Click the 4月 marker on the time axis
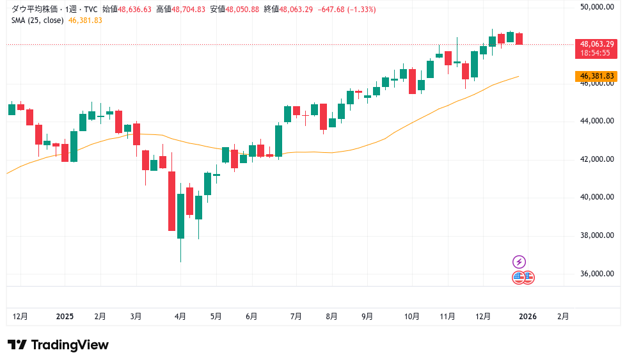 (x=180, y=316)
